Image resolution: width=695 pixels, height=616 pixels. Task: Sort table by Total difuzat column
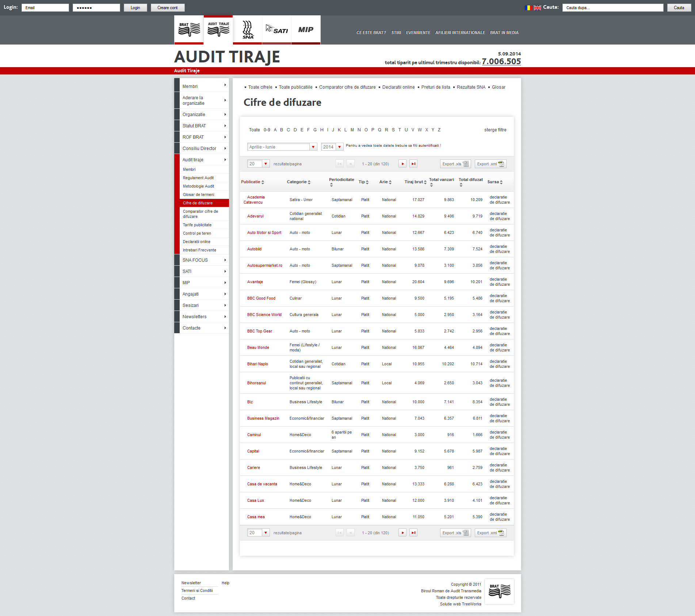(x=471, y=182)
